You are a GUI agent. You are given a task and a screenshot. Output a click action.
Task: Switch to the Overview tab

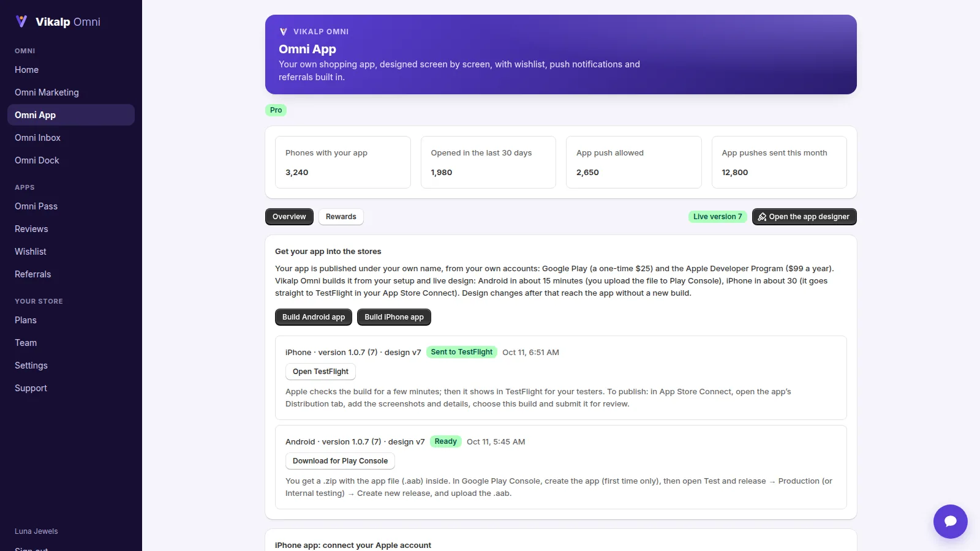pos(289,217)
